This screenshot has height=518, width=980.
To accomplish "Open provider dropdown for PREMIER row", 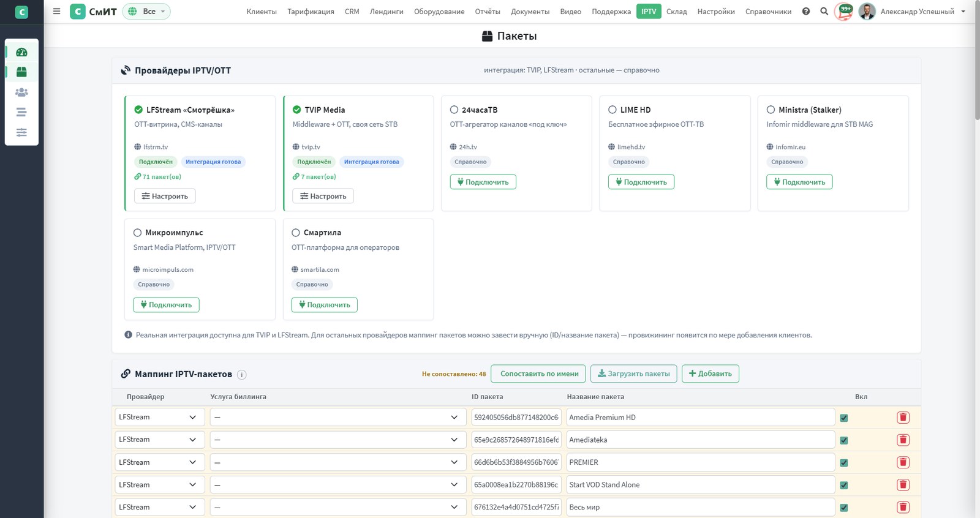I will tap(159, 462).
